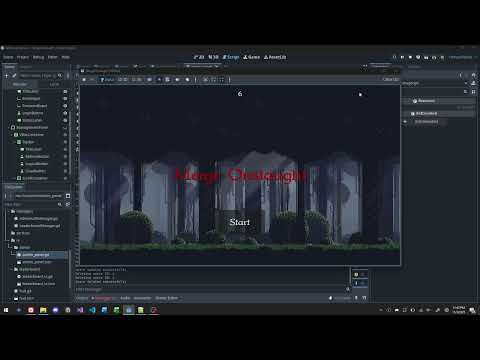Click the Remote Deploy icon
This screenshot has width=480, height=360.
418,57
